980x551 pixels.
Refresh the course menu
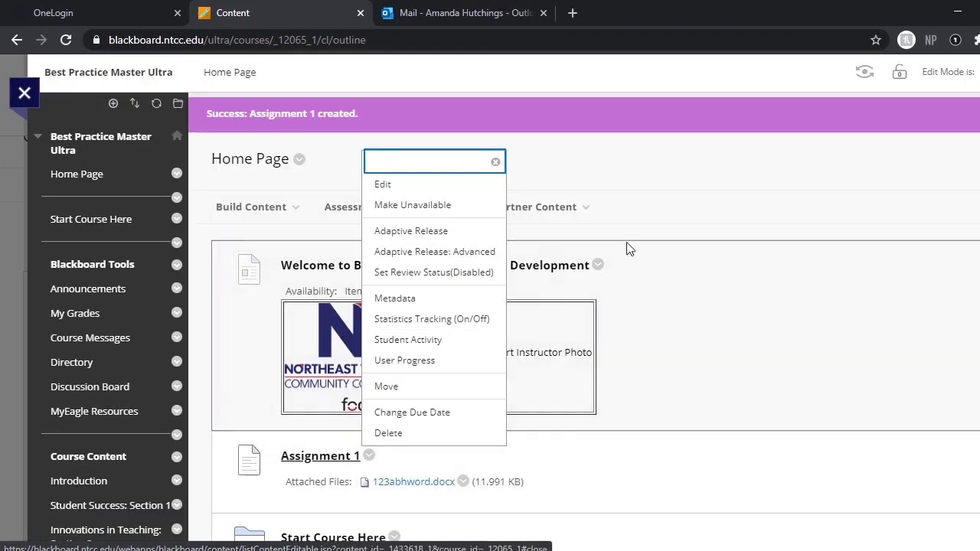[156, 103]
